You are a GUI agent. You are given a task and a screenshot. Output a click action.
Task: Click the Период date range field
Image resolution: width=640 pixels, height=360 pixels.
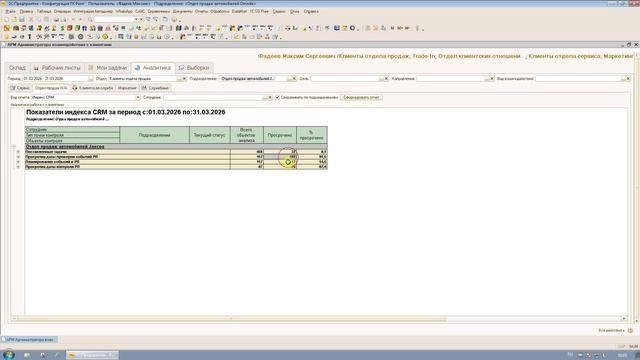point(55,78)
